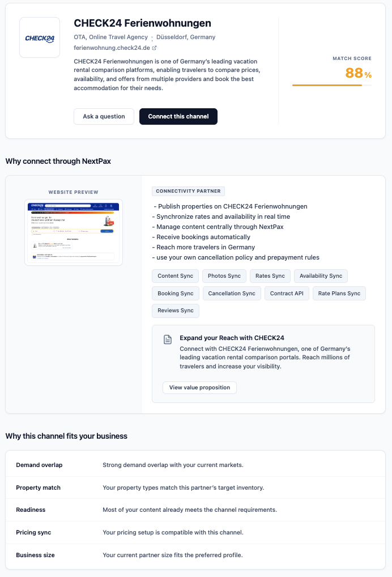Select the Reviews Sync tag
This screenshot has height=577, width=392.
click(x=176, y=311)
